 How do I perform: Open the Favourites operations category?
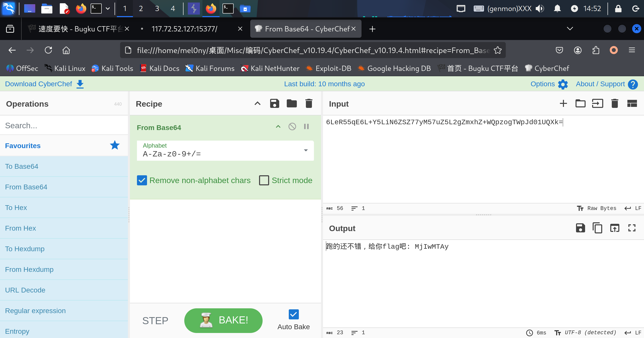(23, 146)
